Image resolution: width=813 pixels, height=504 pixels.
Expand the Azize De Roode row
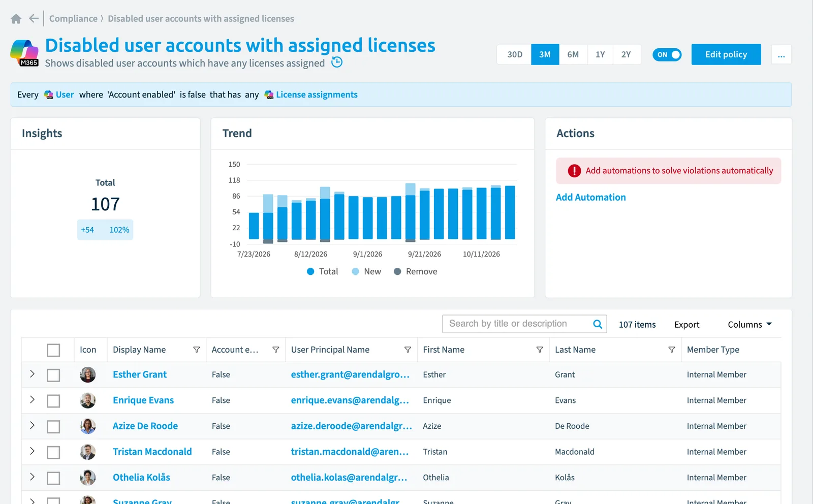[32, 425]
